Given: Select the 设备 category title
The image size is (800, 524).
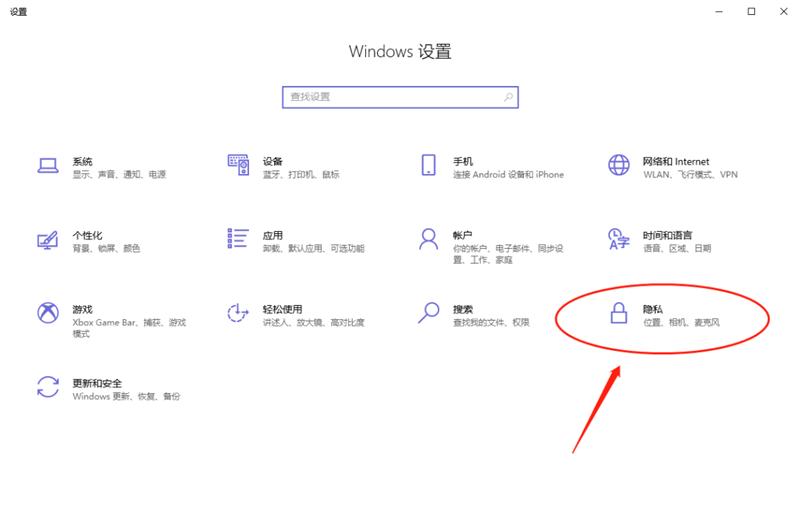Looking at the screenshot, I should (272, 162).
